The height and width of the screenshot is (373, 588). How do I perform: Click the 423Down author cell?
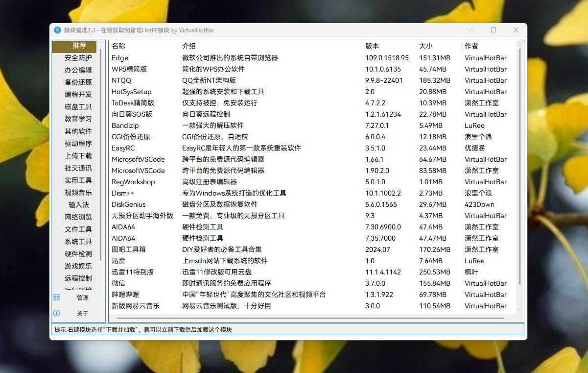[x=479, y=204]
